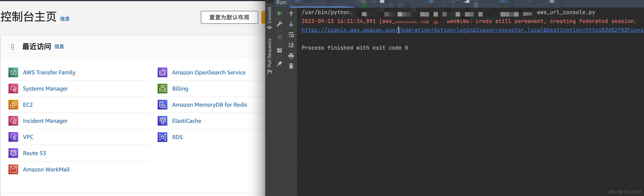Rerun the aws_url_console.py script

(x=279, y=13)
